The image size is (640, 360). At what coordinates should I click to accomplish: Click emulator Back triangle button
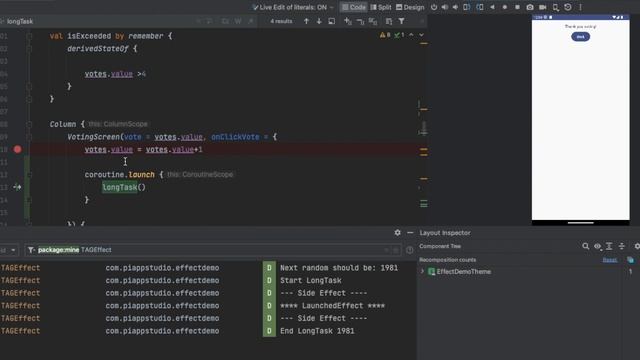[x=492, y=7]
